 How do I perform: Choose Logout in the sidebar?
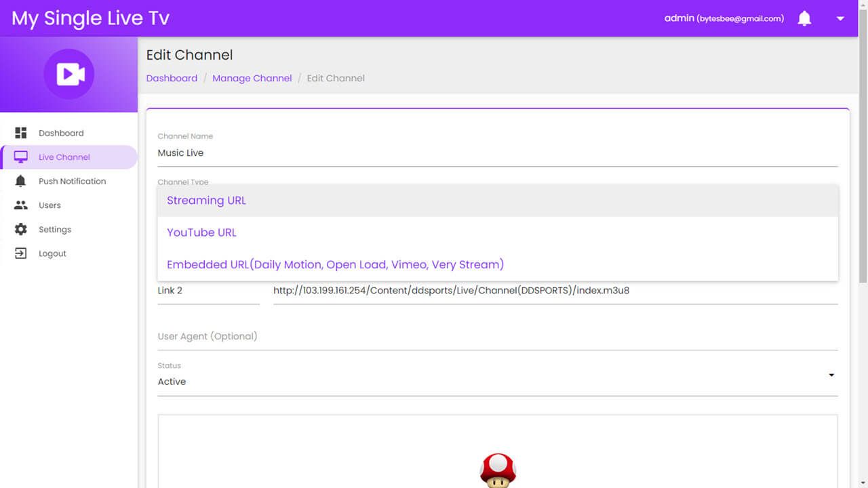pos(68,253)
